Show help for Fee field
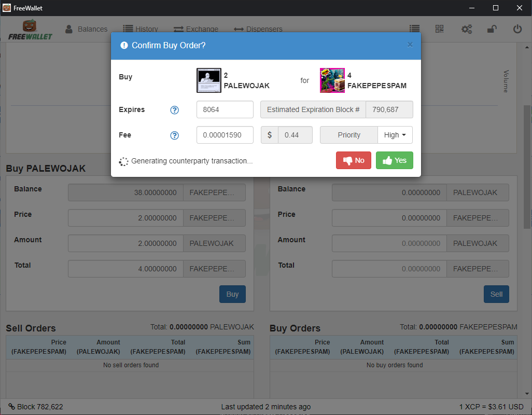532x415 pixels. (174, 135)
